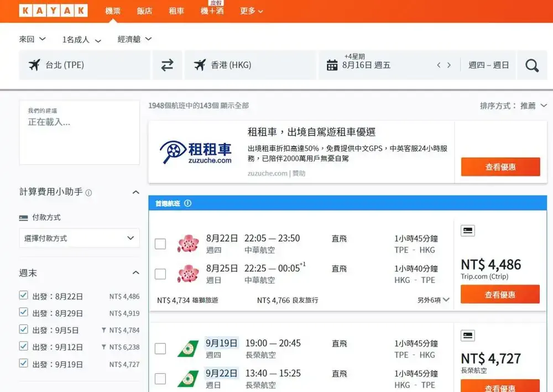
Task: Click the 顯示全部 flights link
Action: point(234,106)
